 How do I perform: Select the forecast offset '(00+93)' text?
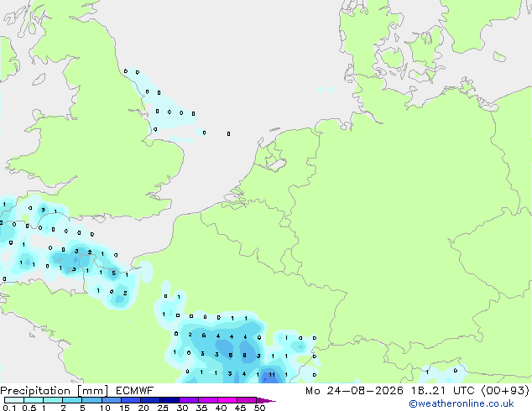505,391
